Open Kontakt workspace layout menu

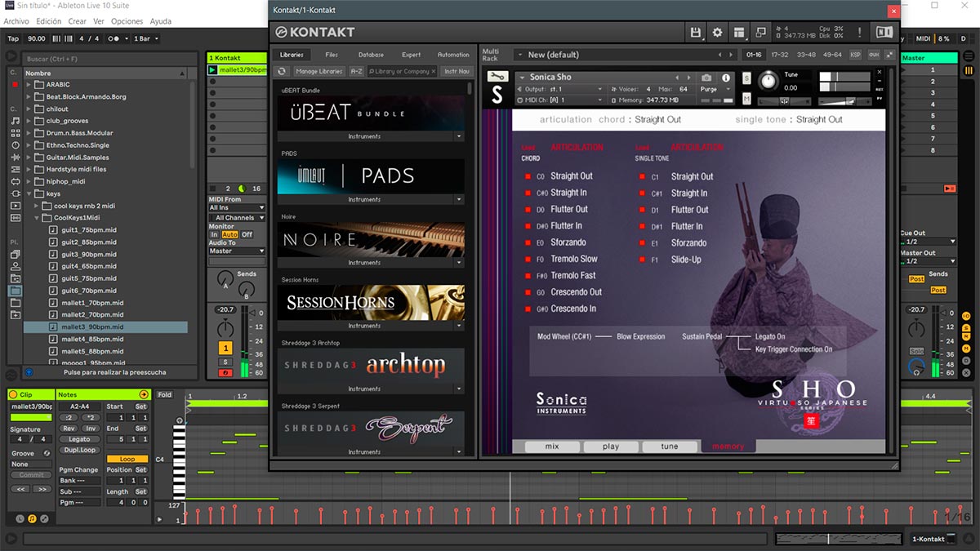[739, 33]
